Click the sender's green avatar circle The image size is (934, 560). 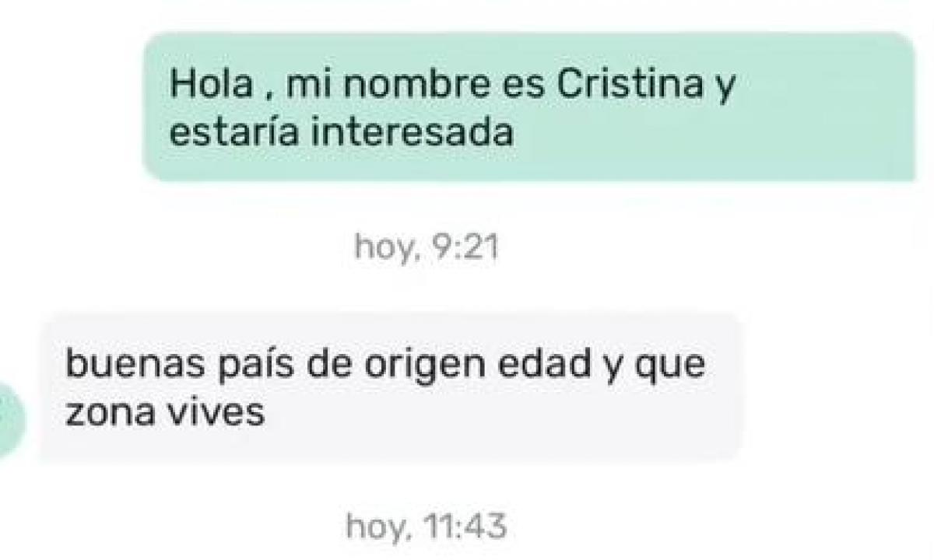[x=11, y=422]
